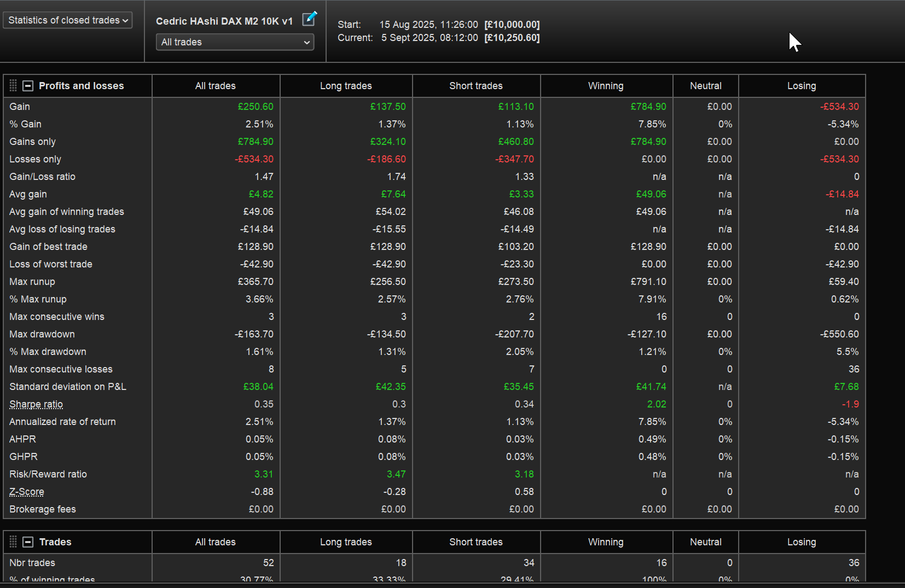Click the Cedric HAshi DAX M2 10K v1 title
The image size is (905, 588).
224,21
